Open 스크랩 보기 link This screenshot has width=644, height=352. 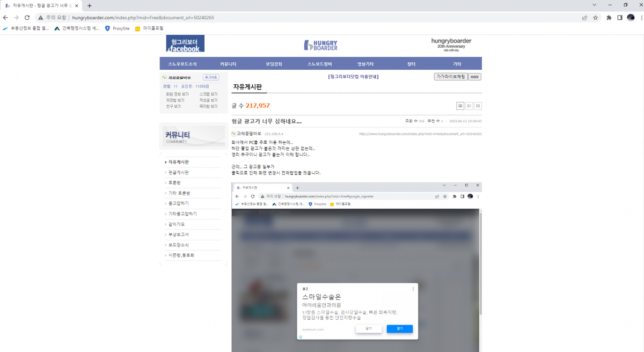208,94
